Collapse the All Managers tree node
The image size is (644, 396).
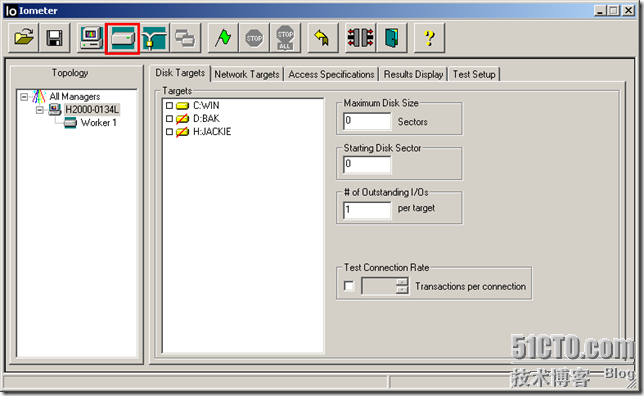pyautogui.click(x=24, y=97)
